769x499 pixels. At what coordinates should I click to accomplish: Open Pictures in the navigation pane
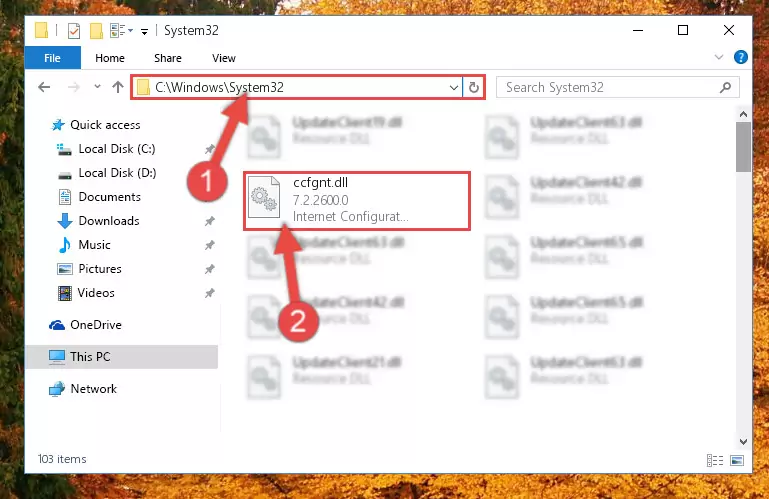100,269
